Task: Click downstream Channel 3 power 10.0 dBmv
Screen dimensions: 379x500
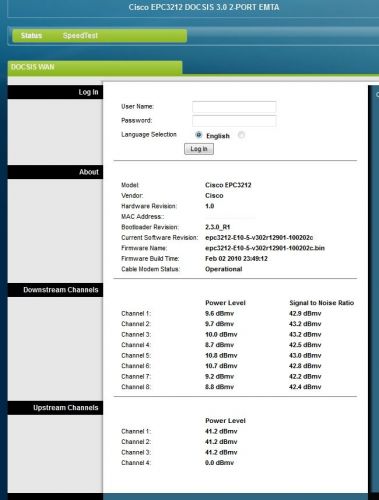Action: [221, 335]
